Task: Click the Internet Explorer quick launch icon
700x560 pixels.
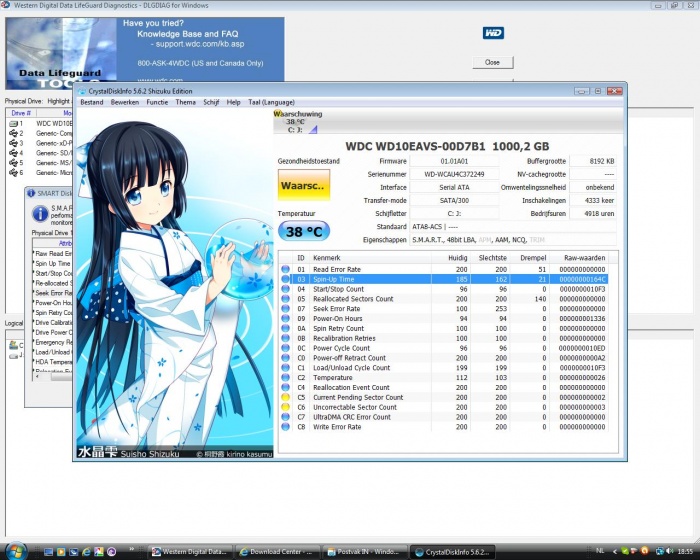Action: (87, 552)
